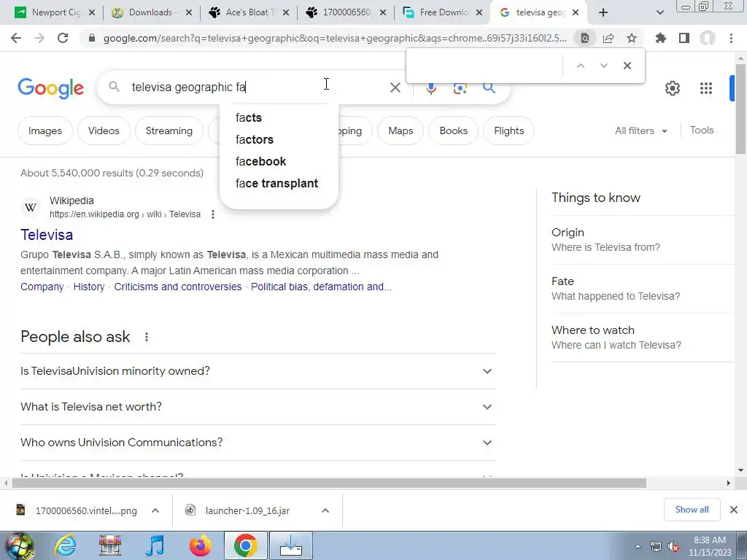Open 'Where to watch' in Things to know
The image size is (747, 560).
(643, 337)
